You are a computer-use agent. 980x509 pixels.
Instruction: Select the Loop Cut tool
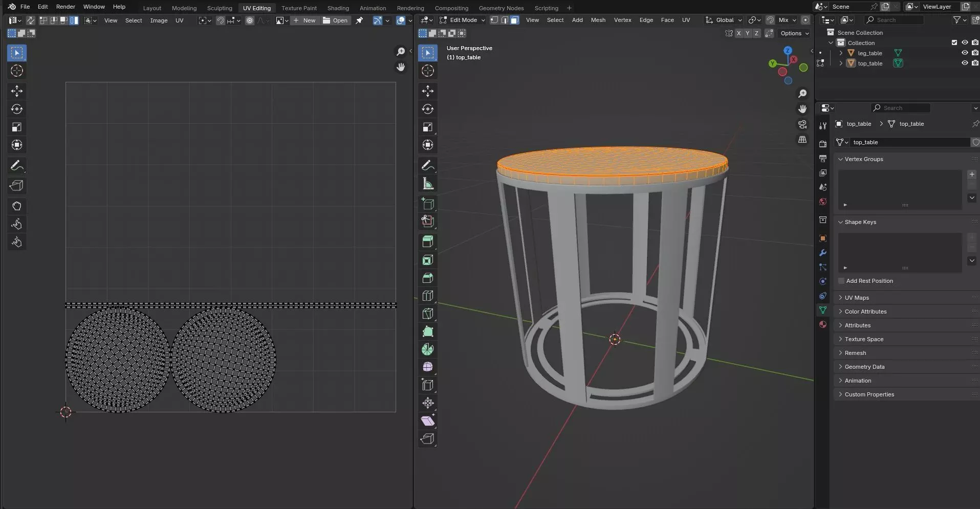[428, 296]
